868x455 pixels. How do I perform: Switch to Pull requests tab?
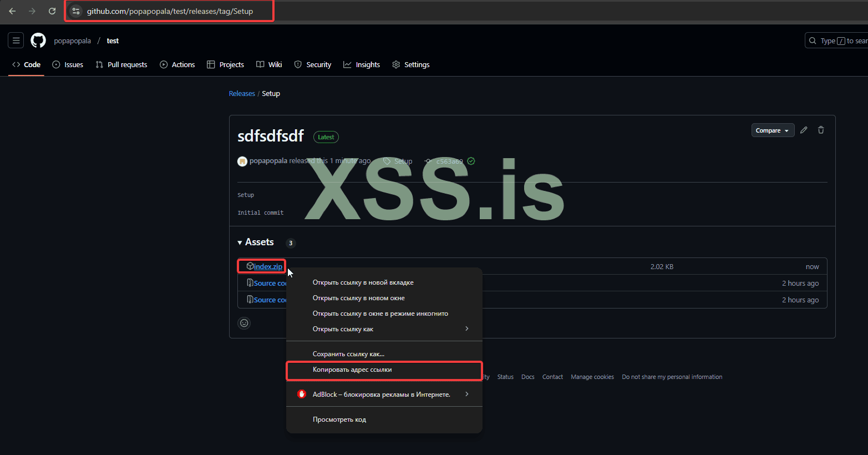pos(121,64)
